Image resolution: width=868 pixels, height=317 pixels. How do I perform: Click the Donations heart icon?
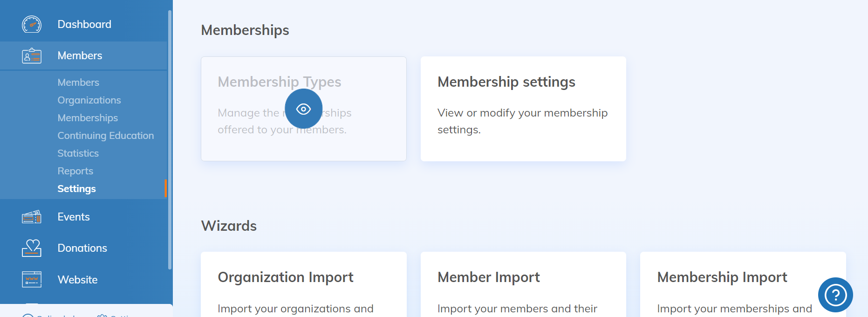tap(32, 248)
